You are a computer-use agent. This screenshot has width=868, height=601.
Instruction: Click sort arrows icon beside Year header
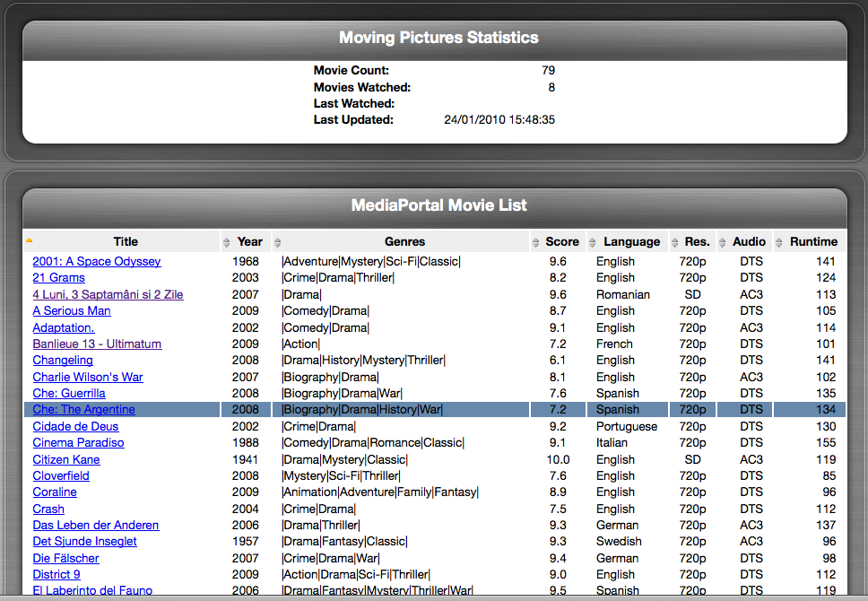tap(226, 242)
